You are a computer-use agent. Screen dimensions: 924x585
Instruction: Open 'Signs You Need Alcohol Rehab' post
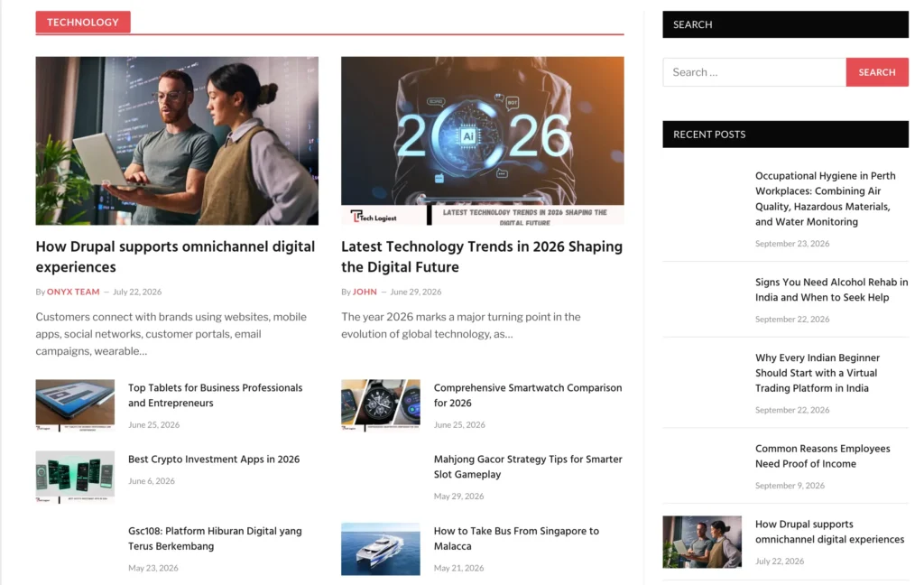831,290
